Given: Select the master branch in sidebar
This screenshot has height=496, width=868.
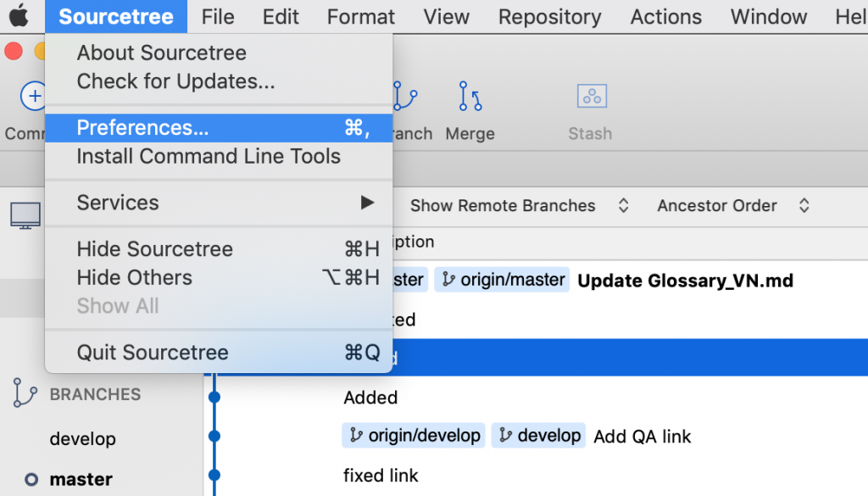Looking at the screenshot, I should [81, 479].
